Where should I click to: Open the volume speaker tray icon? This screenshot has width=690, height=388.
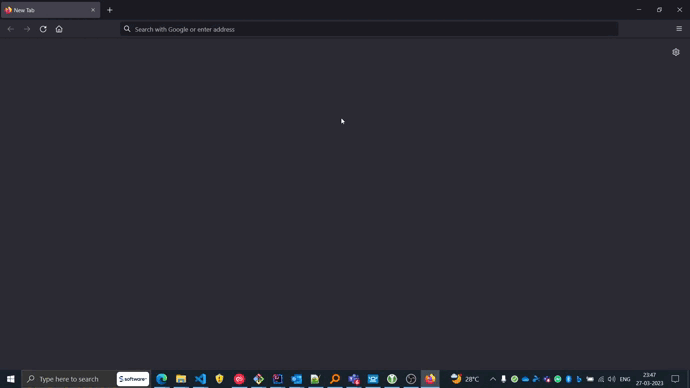click(612, 379)
